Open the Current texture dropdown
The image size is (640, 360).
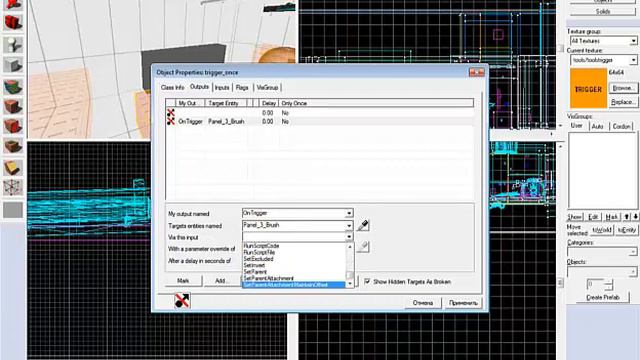633,60
